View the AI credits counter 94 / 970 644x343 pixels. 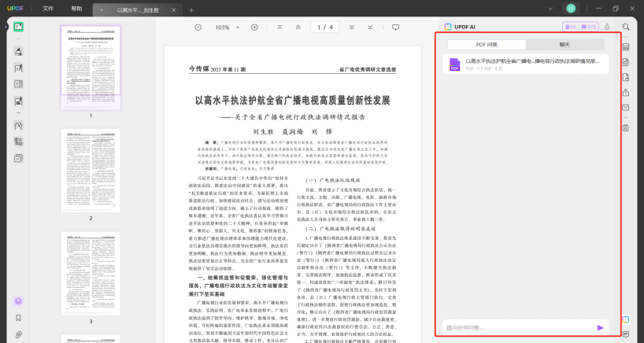[580, 27]
